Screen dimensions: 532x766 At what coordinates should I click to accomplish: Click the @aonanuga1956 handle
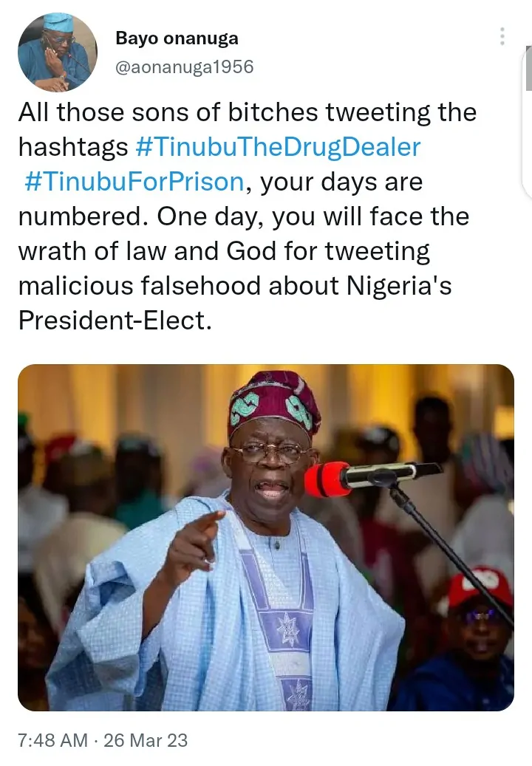[185, 66]
